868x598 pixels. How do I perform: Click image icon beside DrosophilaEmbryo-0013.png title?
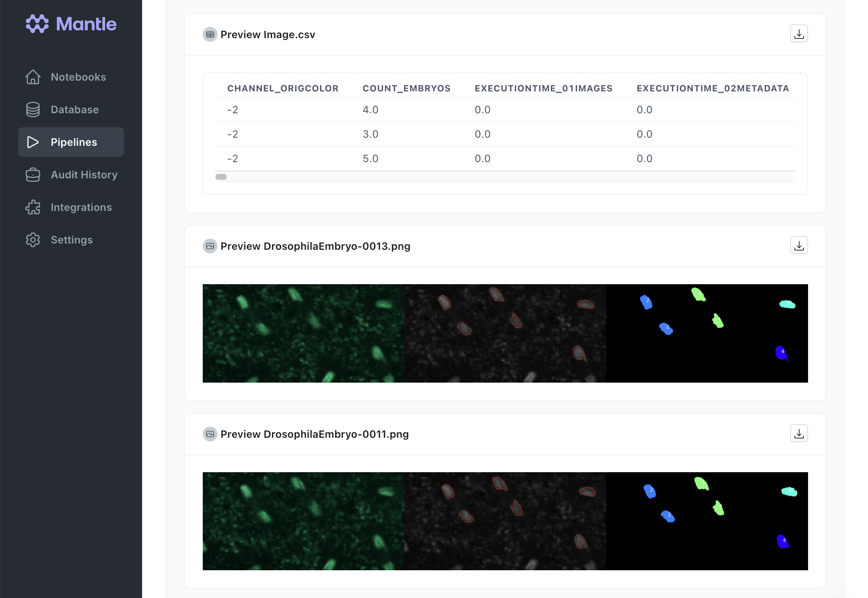tap(210, 246)
